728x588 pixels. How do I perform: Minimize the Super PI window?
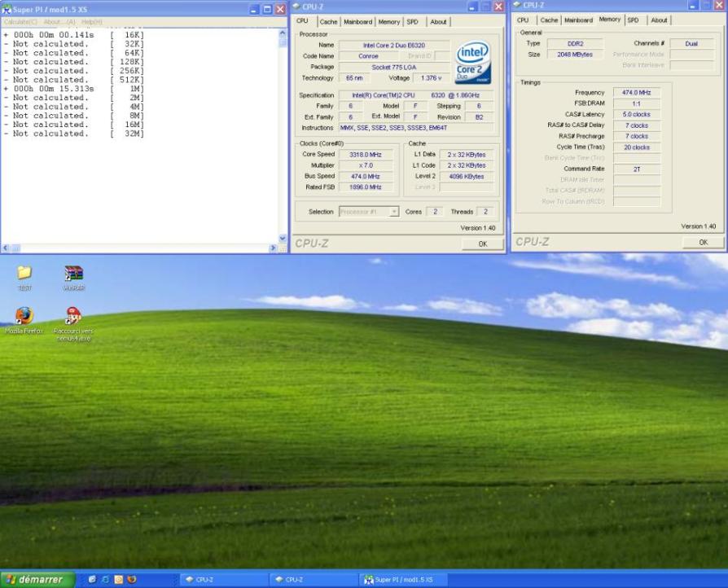[254, 9]
